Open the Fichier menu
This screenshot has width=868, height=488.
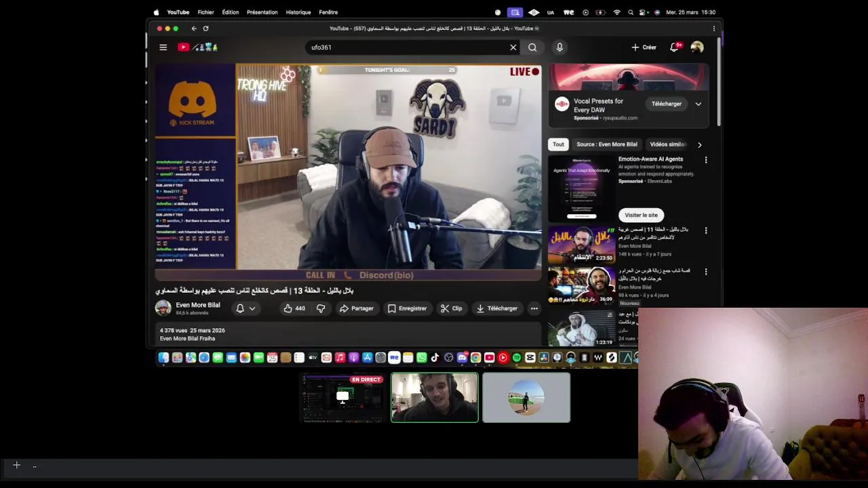205,12
